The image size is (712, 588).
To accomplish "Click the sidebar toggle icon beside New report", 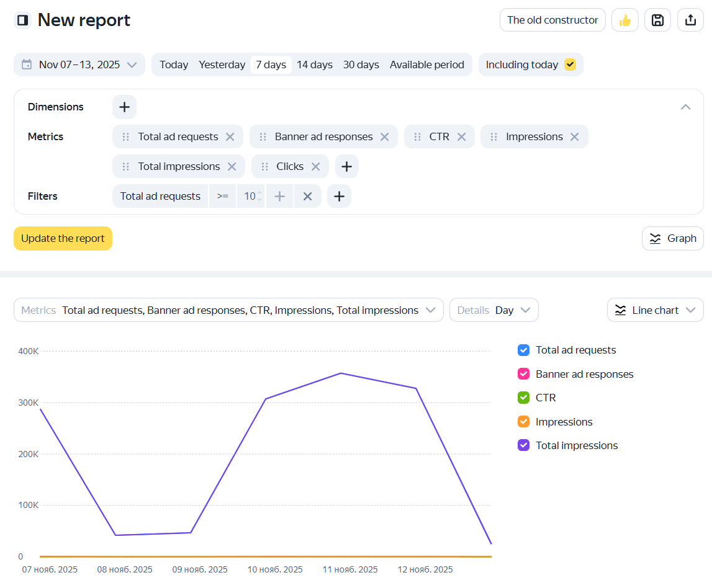I will (x=22, y=20).
